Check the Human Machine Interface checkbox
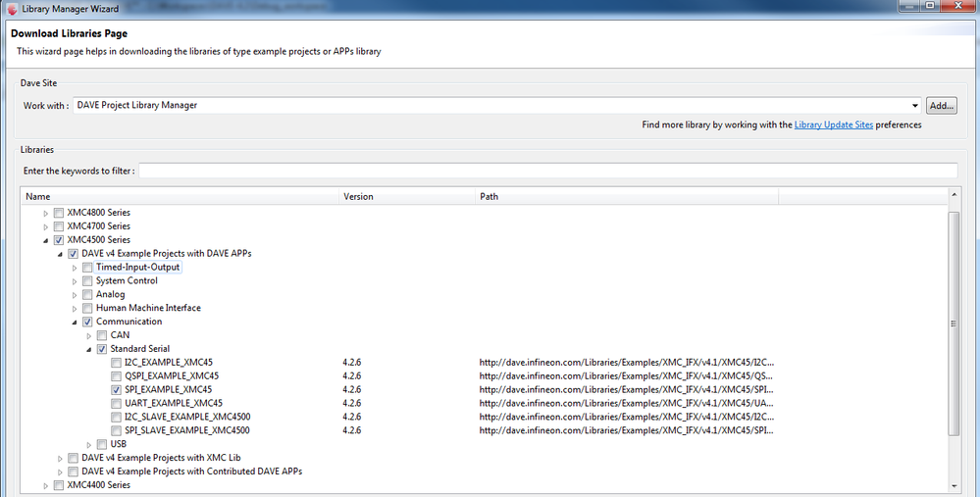 pos(87,309)
